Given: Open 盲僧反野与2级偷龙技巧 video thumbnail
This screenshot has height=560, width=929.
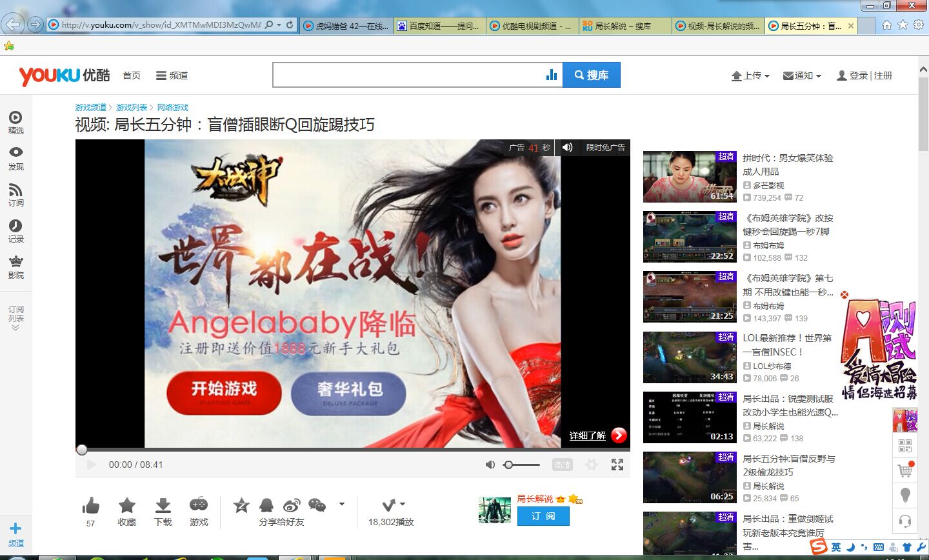Looking at the screenshot, I should point(690,477).
